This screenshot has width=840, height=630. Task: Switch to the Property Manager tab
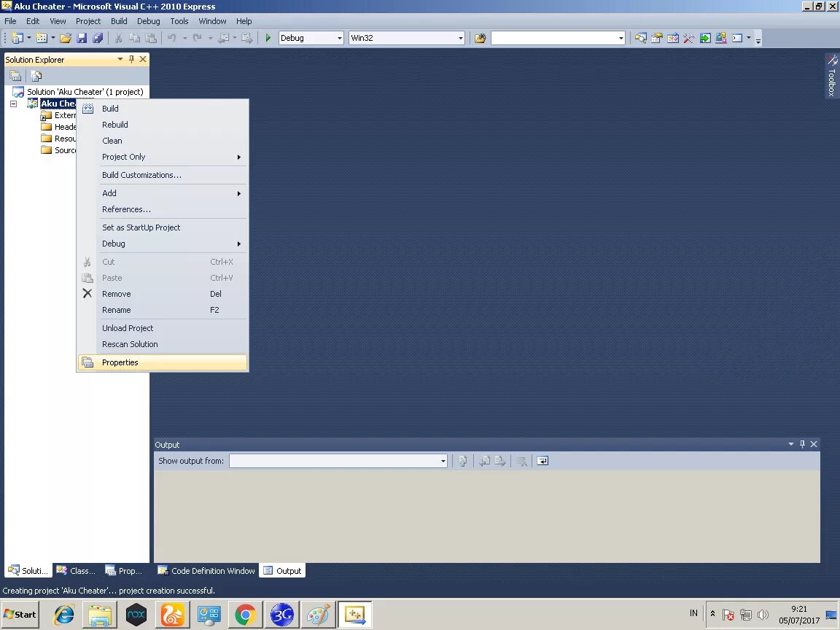[124, 571]
